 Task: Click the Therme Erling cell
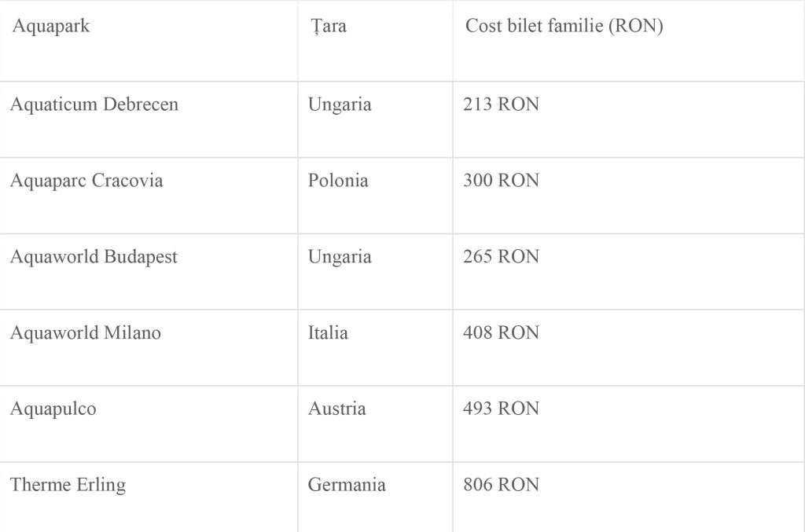[x=68, y=485]
